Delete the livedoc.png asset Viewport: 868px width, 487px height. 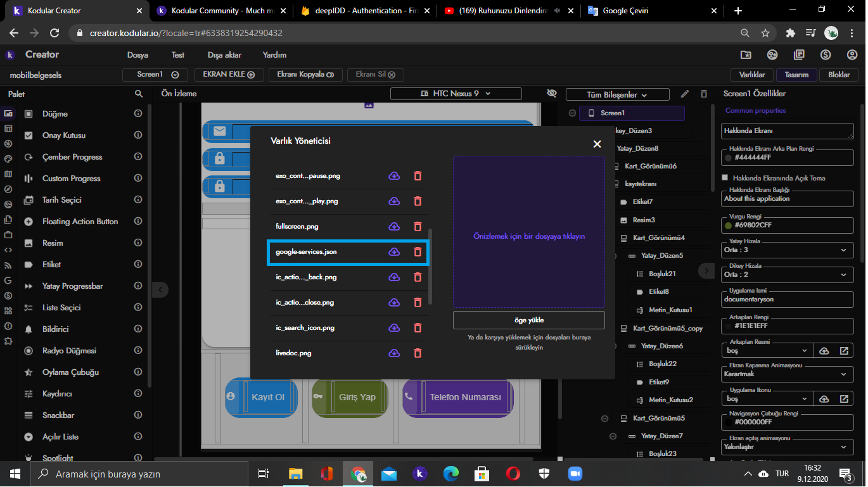coord(418,353)
